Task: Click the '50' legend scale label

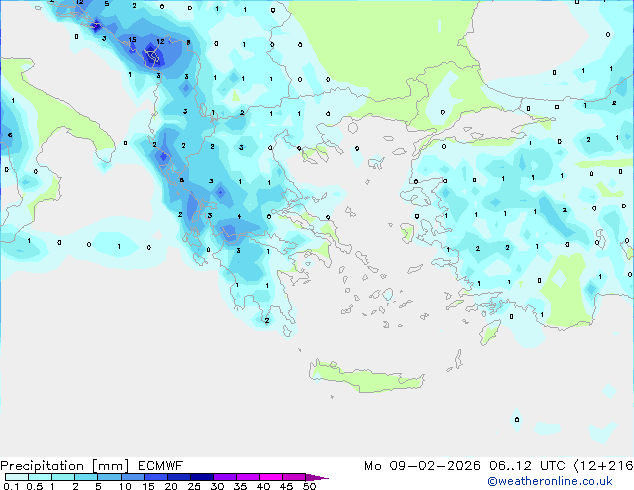Action: point(309,486)
